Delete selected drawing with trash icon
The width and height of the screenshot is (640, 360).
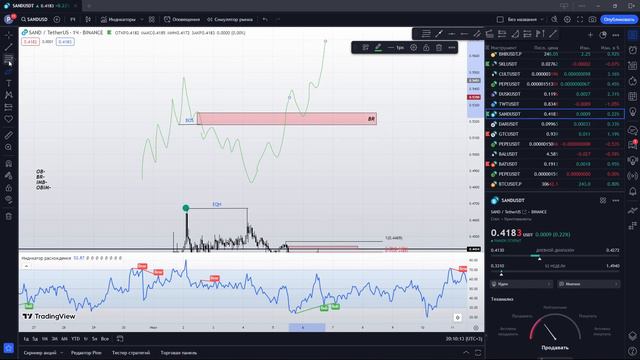pyautogui.click(x=439, y=48)
